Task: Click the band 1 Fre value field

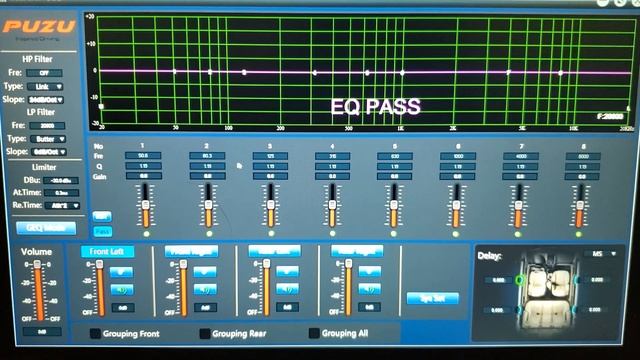Action: click(143, 156)
